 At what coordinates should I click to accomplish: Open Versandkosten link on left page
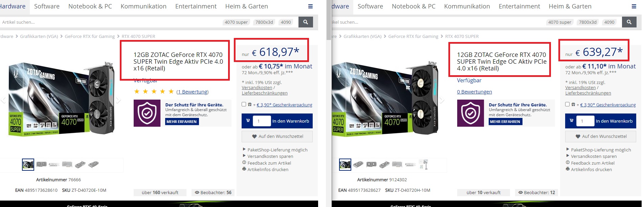257,88
